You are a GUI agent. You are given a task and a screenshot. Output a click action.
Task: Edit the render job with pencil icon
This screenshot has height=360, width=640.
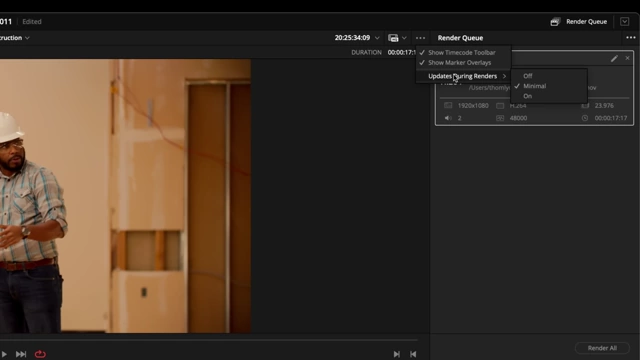(614, 58)
